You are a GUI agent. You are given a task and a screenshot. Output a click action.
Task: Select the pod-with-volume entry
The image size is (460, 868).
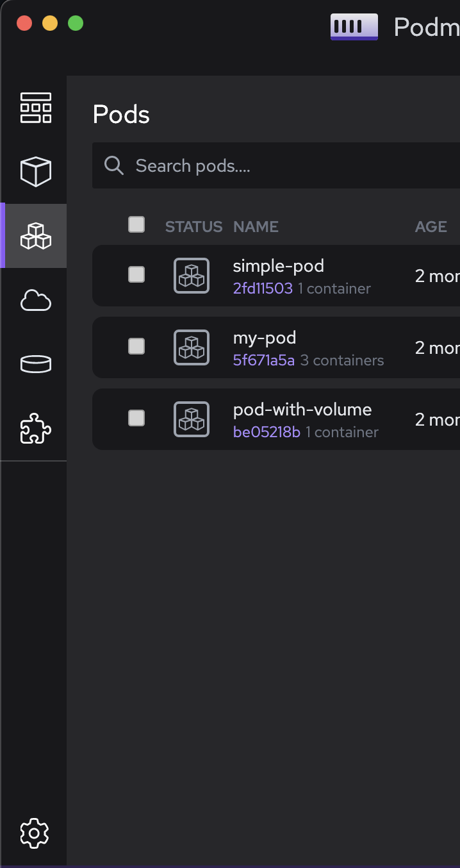point(302,409)
